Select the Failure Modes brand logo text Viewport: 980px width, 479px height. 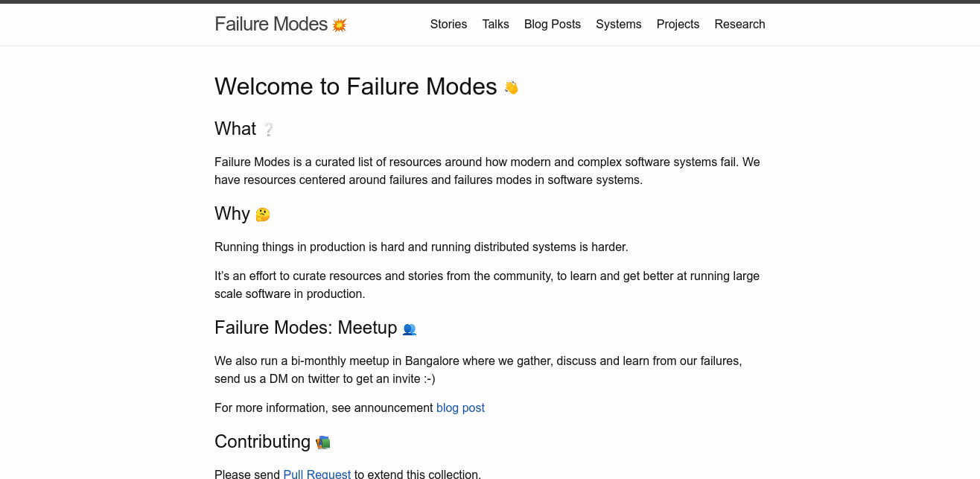pos(272,24)
